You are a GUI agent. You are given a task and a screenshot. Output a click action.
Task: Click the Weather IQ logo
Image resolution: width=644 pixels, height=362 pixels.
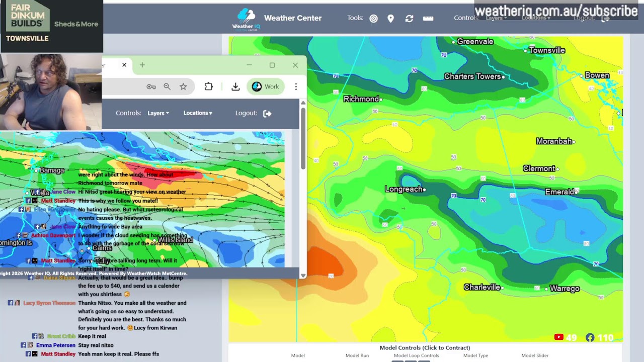246,19
